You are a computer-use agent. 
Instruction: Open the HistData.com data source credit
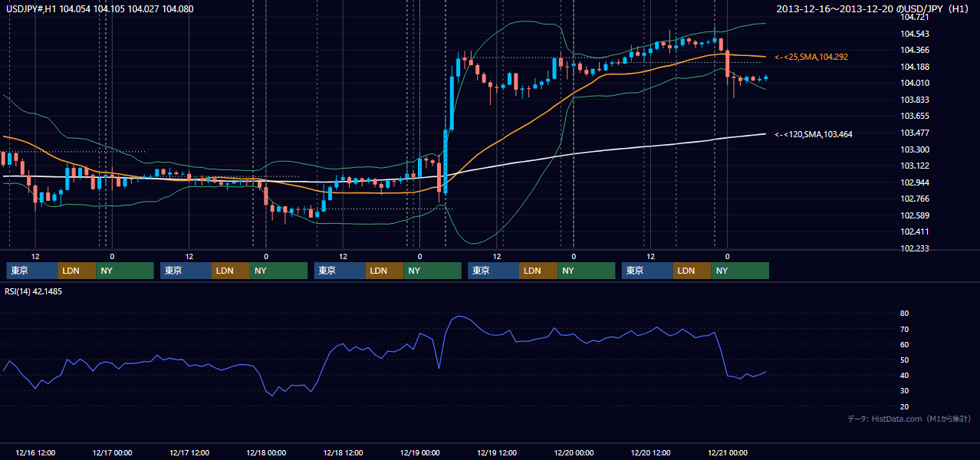point(909,419)
